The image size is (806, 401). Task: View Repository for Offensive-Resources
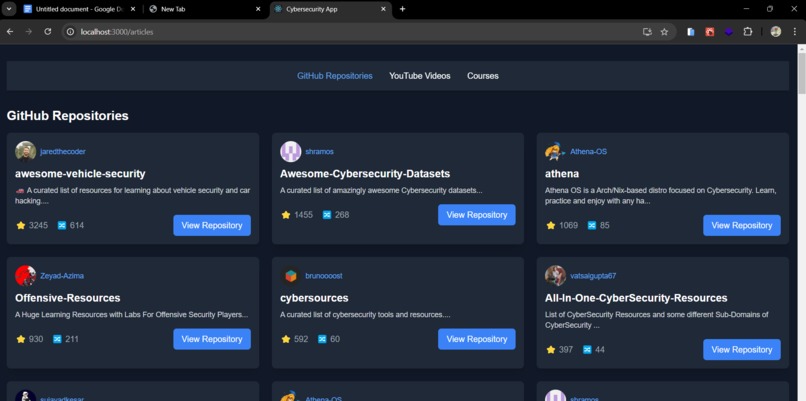212,339
